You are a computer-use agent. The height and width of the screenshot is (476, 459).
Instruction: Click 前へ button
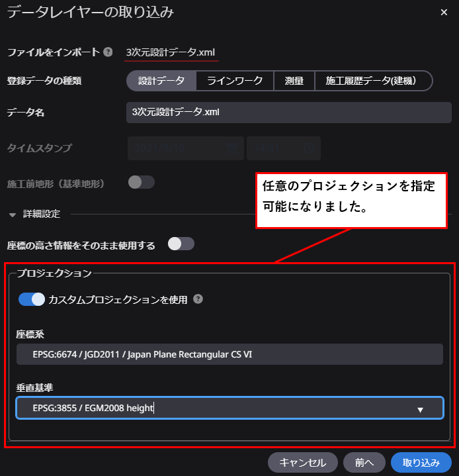point(364,463)
